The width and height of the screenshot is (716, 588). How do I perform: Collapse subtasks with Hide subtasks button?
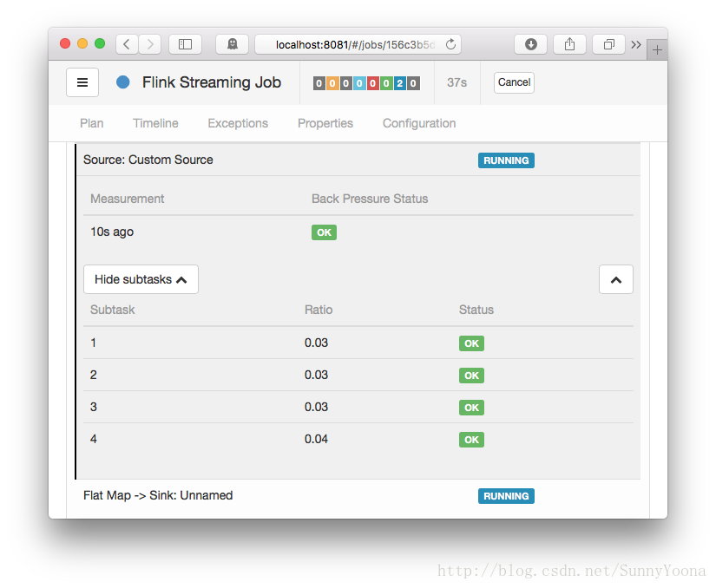click(x=141, y=279)
